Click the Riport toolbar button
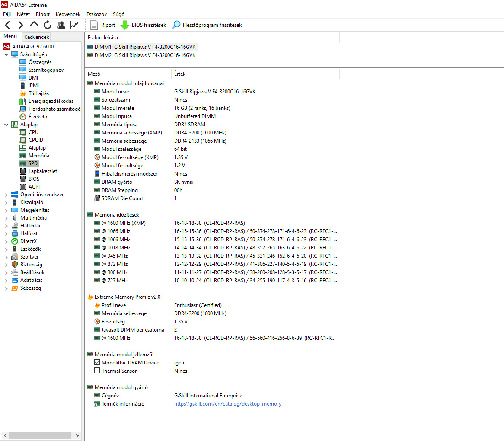Viewport: 504px width, 441px height. (x=102, y=25)
